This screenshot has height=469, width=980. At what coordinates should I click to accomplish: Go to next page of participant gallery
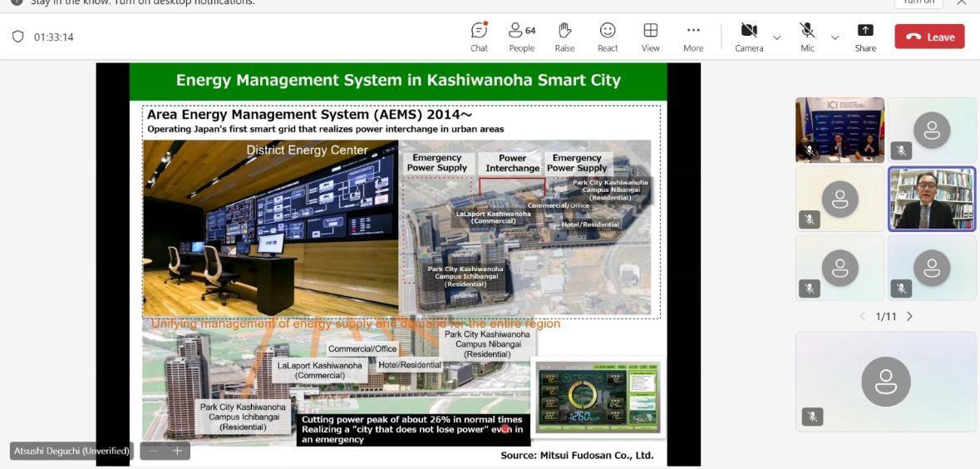(909, 317)
